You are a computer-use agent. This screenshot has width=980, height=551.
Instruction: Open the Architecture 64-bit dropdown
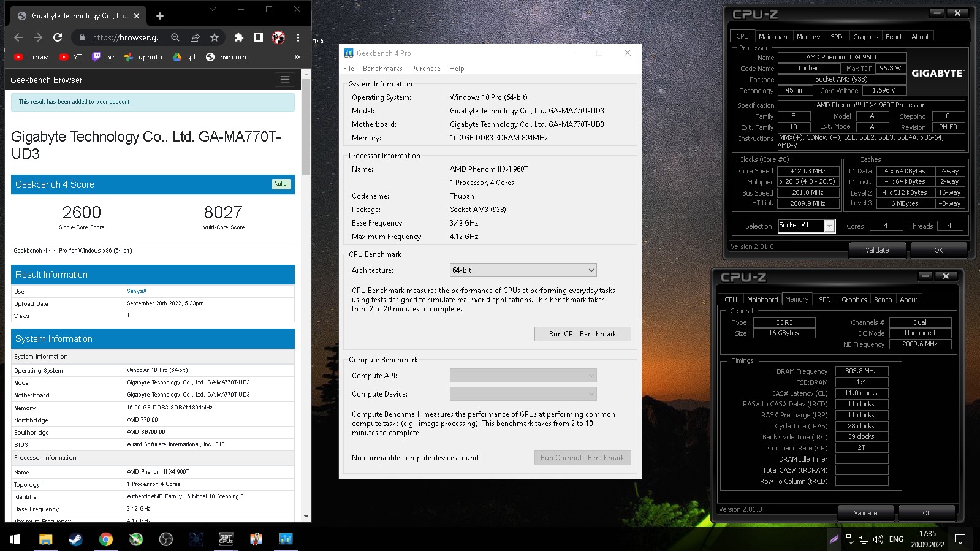(x=523, y=270)
